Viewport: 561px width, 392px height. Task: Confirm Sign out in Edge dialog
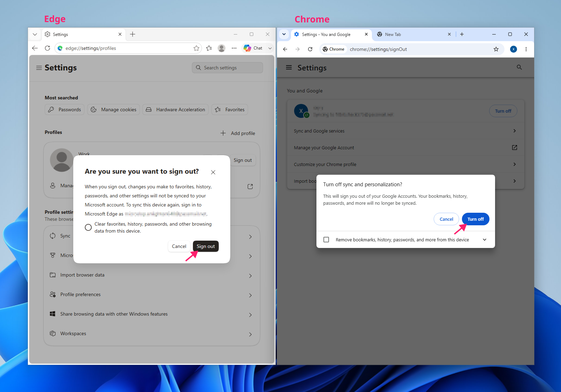(x=206, y=246)
